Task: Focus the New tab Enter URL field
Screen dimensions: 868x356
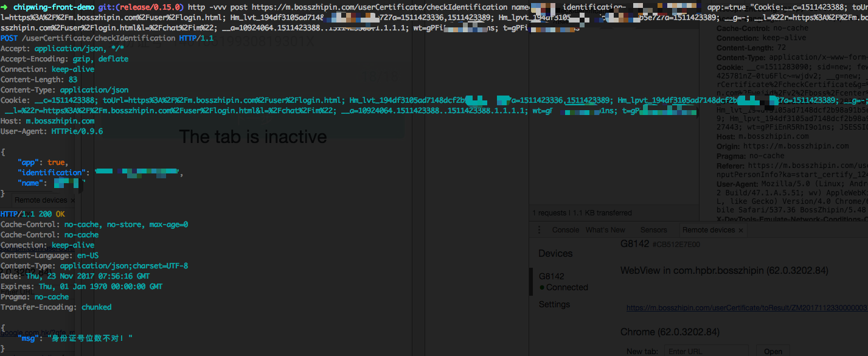Action: (x=709, y=351)
